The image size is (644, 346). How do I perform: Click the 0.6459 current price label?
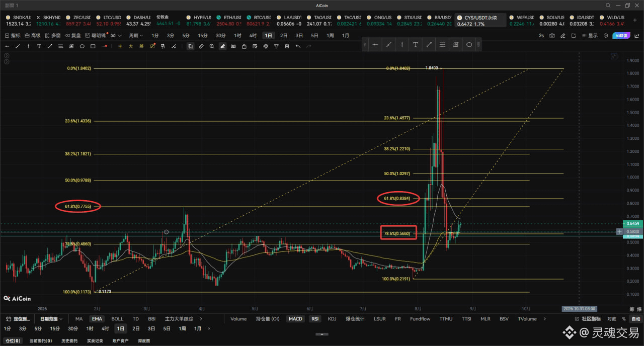[632, 223]
